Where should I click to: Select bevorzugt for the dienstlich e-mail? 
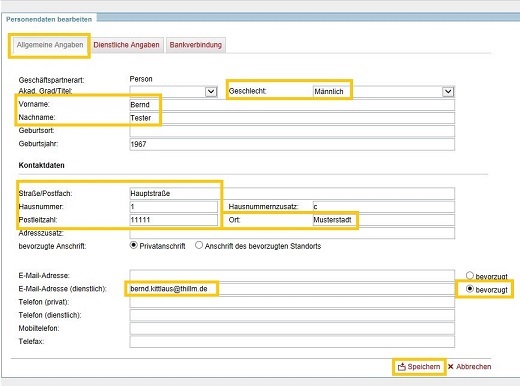[x=470, y=289]
